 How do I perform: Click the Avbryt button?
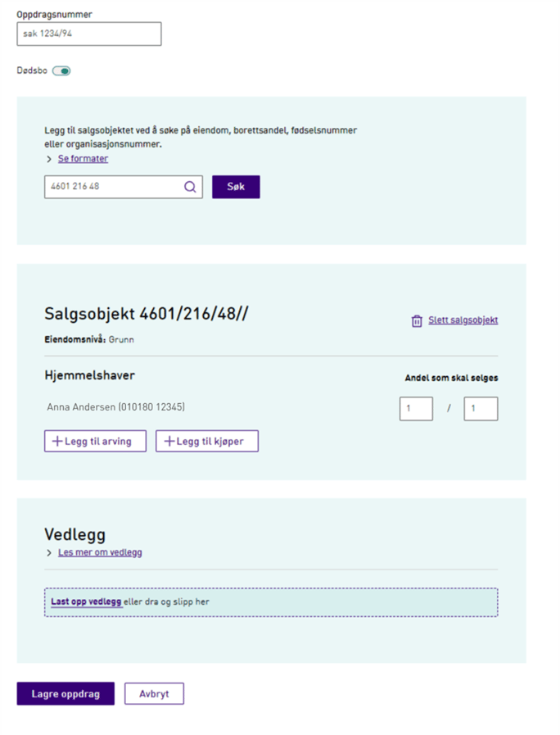(x=154, y=694)
